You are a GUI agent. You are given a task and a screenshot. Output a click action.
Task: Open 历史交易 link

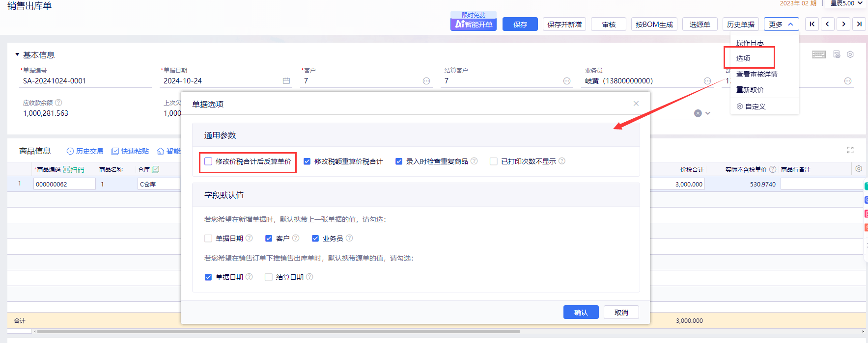(85, 151)
